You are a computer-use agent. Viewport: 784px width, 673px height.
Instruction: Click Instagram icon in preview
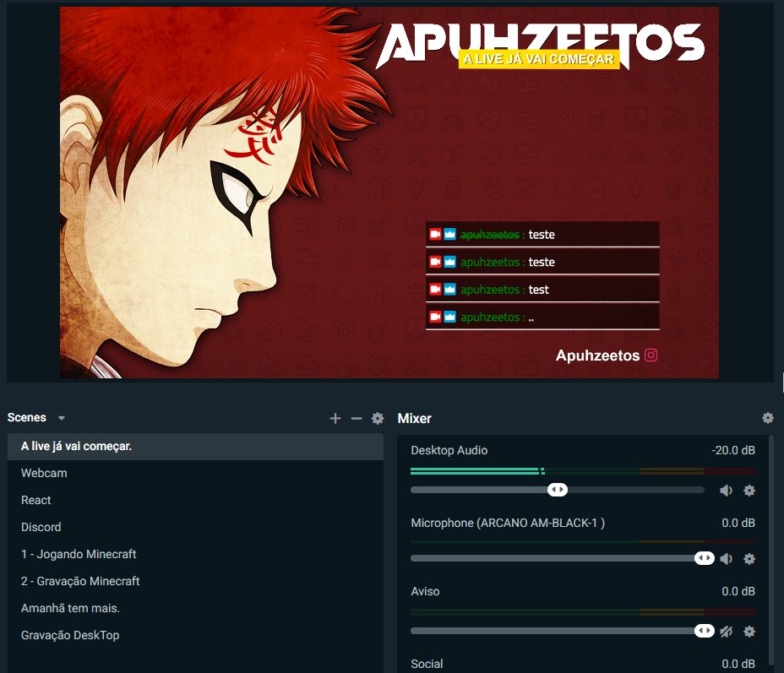(651, 355)
